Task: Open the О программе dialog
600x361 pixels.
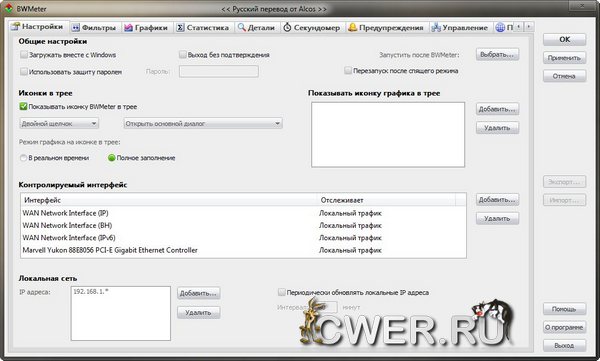Action: pos(564,327)
